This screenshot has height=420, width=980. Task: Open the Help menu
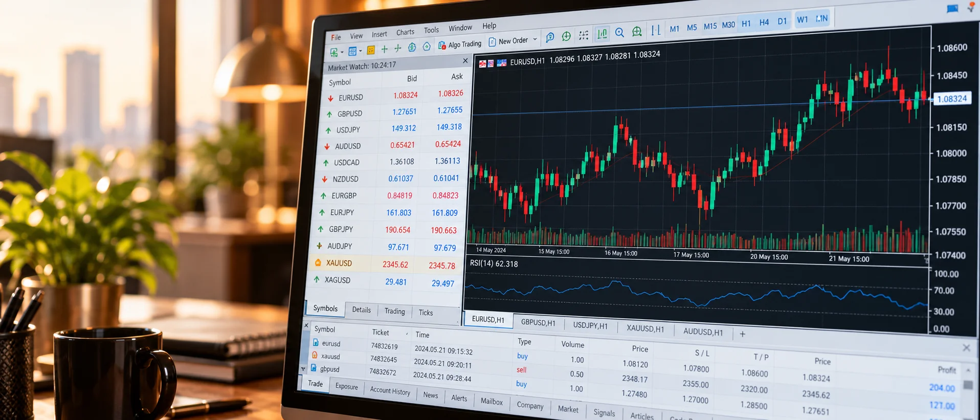(489, 26)
